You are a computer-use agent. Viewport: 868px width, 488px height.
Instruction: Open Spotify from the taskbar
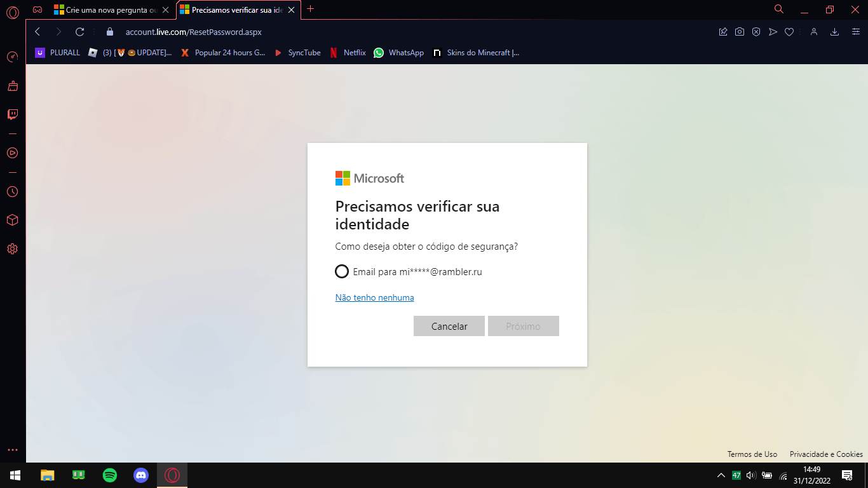click(110, 475)
